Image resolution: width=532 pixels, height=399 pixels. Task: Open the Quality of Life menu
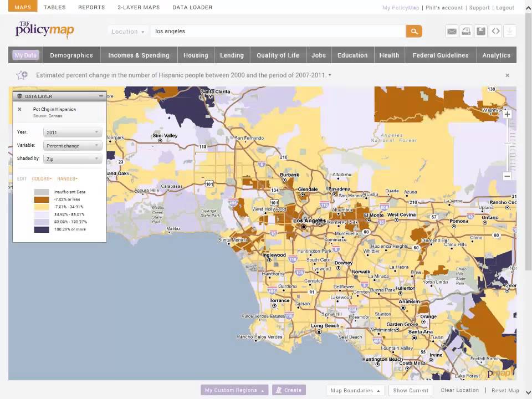(278, 55)
